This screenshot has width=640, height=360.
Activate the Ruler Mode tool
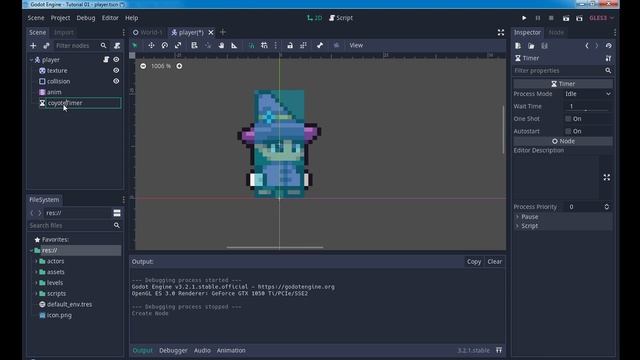click(x=234, y=45)
